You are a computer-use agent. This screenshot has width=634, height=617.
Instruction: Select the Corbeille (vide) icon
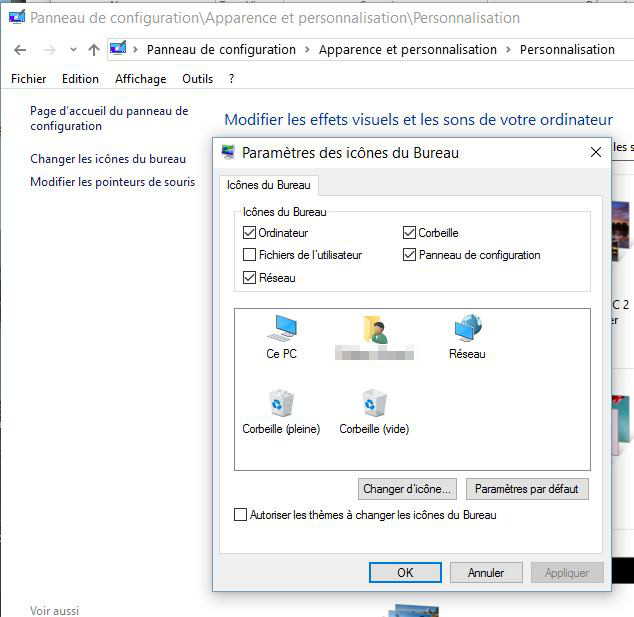coord(374,412)
